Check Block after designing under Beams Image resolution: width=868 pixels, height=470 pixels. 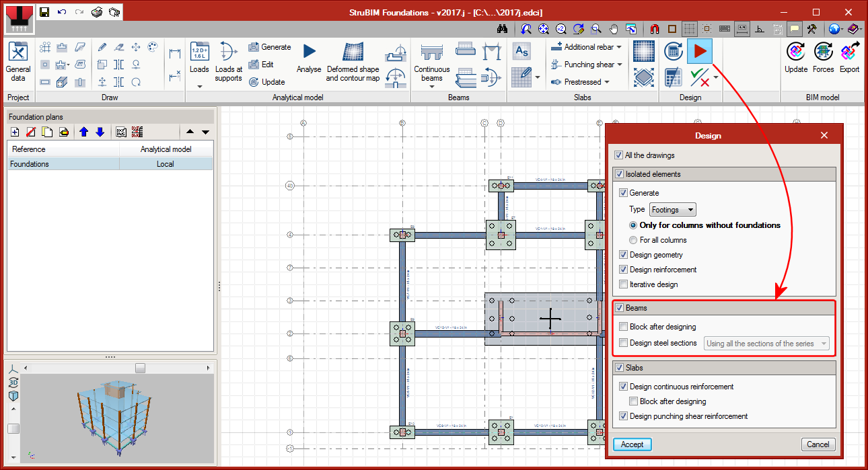(623, 327)
